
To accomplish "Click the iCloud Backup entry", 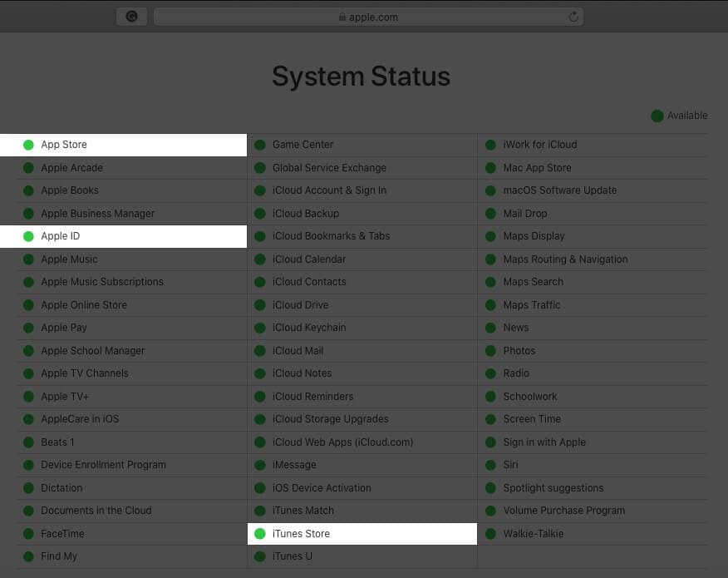I will coord(306,214).
